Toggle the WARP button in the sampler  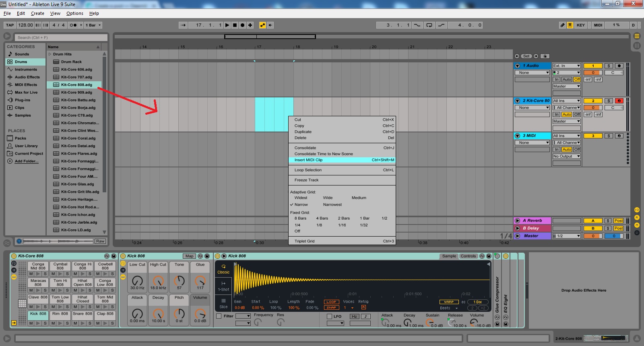pyautogui.click(x=449, y=302)
